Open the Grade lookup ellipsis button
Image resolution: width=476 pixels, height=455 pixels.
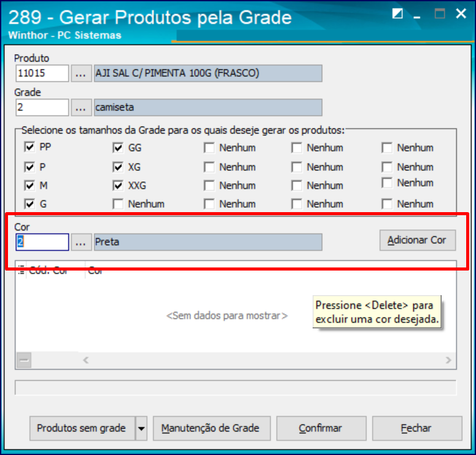click(81, 107)
